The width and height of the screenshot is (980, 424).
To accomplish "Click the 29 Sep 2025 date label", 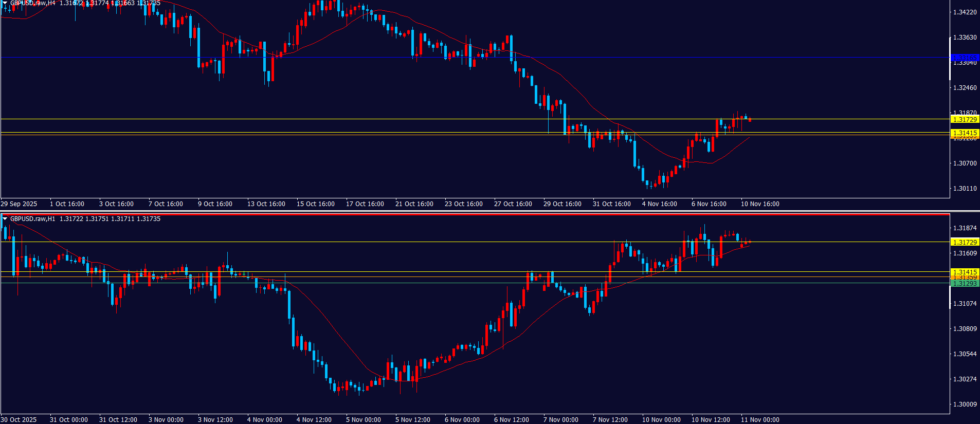I will point(19,204).
